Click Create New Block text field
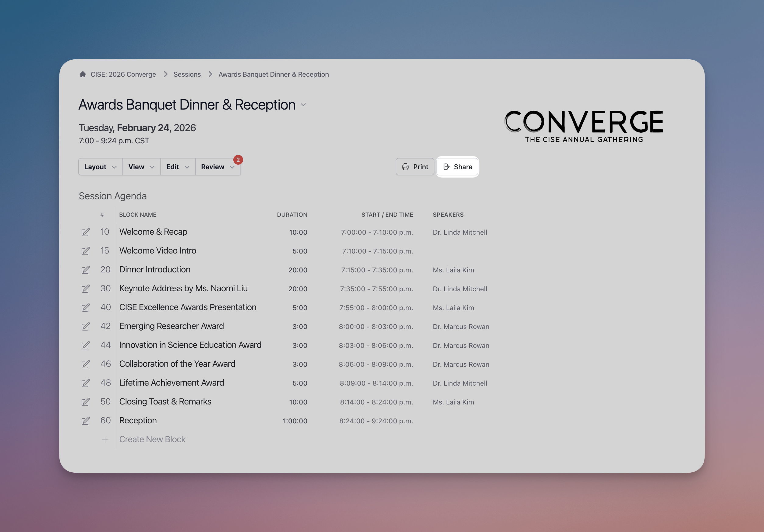The image size is (764, 532). tap(152, 439)
